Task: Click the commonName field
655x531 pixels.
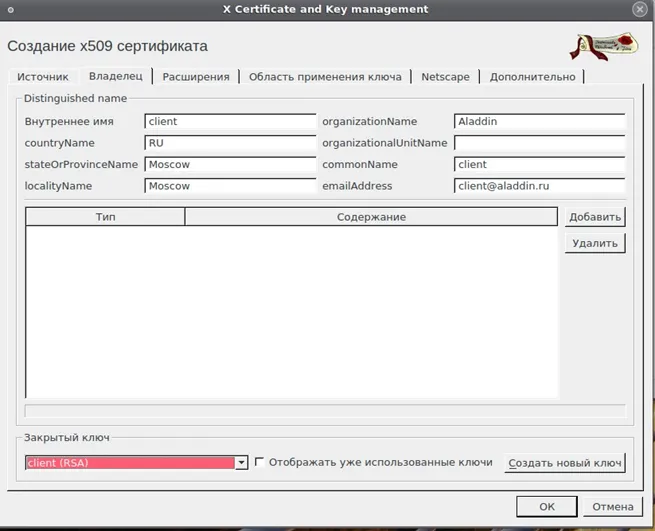Action: tap(539, 165)
